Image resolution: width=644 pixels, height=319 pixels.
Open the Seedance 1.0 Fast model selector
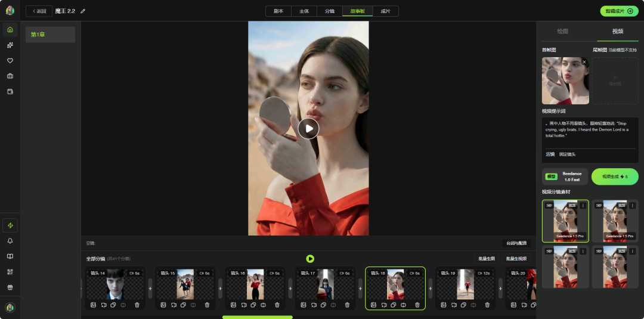565,176
